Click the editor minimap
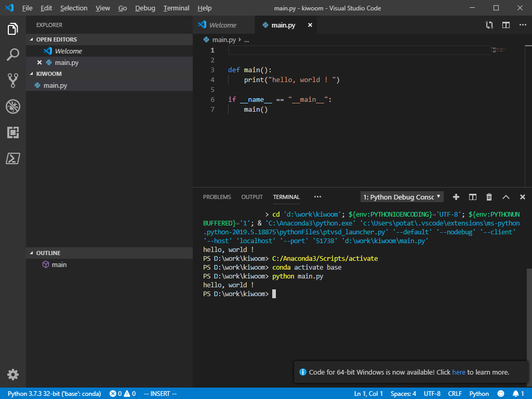The width and height of the screenshot is (532, 399). coord(498,50)
